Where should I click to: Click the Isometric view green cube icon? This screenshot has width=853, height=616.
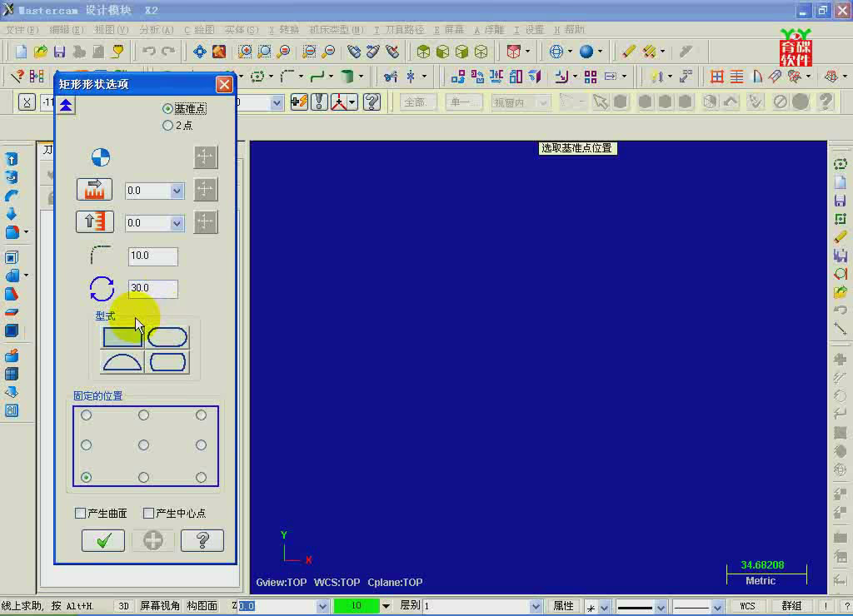tap(423, 52)
